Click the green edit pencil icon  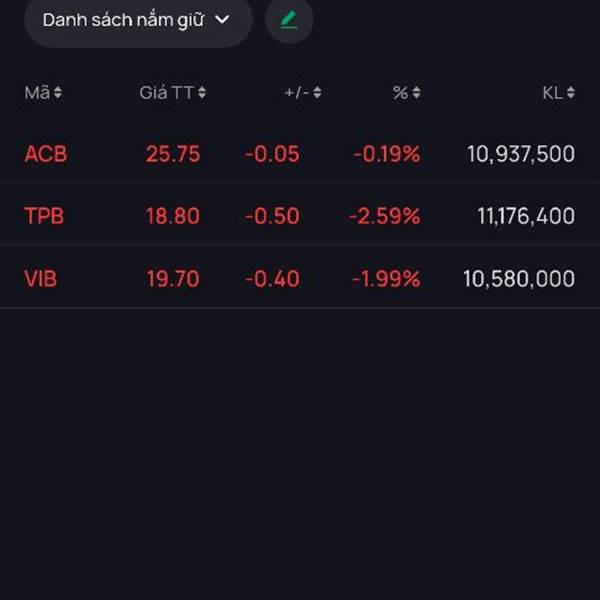coord(289,20)
